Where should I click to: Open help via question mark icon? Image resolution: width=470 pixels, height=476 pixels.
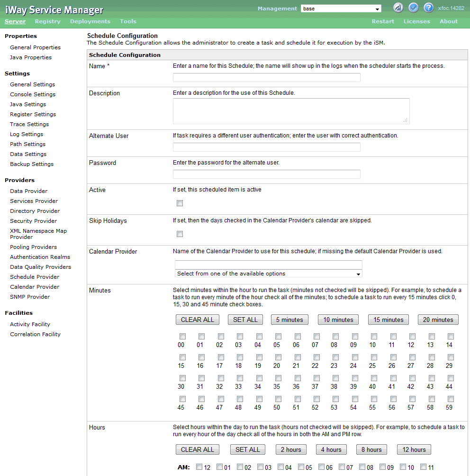(x=428, y=8)
